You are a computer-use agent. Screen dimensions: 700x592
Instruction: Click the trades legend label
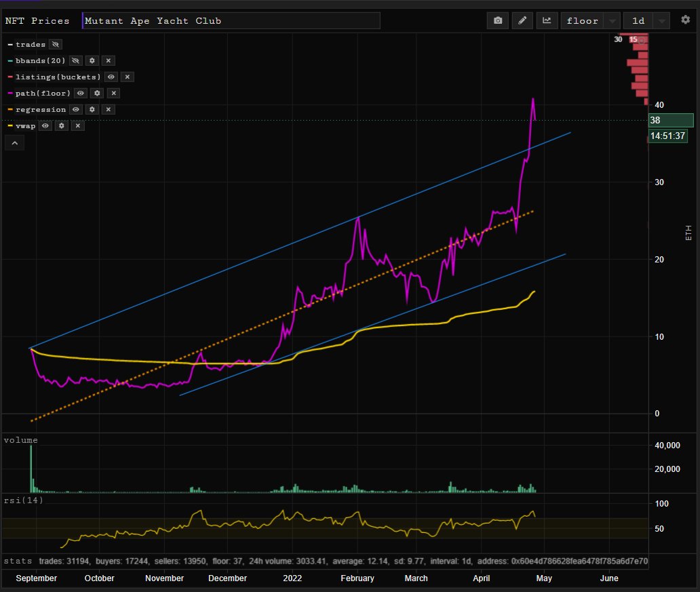(x=31, y=44)
